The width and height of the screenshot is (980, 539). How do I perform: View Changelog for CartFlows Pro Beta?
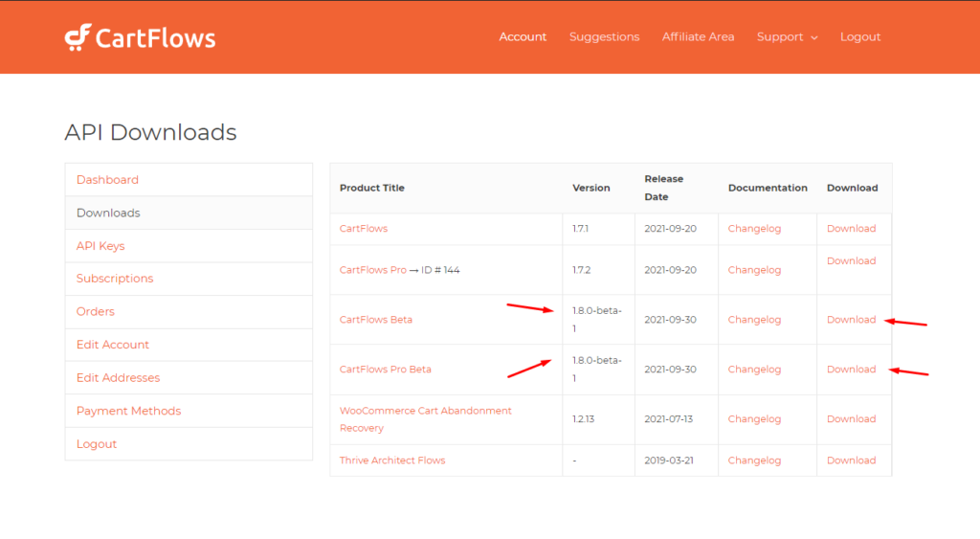pos(754,369)
